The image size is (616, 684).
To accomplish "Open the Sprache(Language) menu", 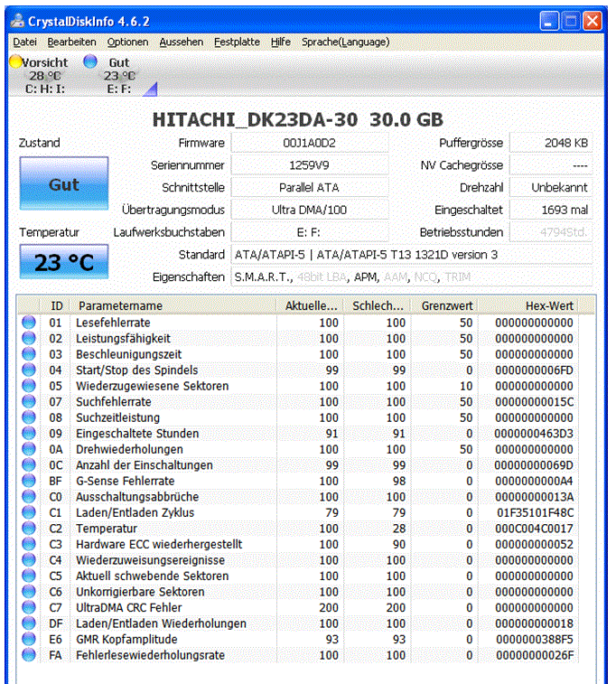I will pos(345,42).
